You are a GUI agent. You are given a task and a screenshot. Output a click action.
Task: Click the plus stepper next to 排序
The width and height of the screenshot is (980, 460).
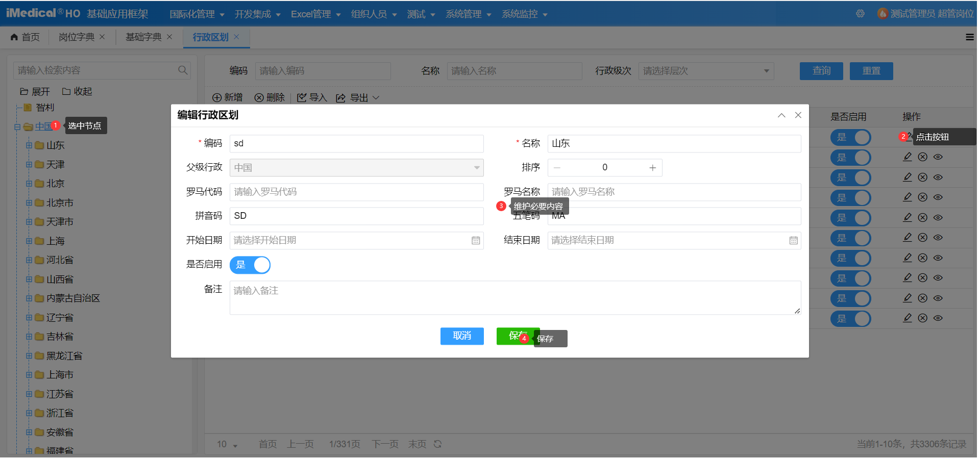652,167
